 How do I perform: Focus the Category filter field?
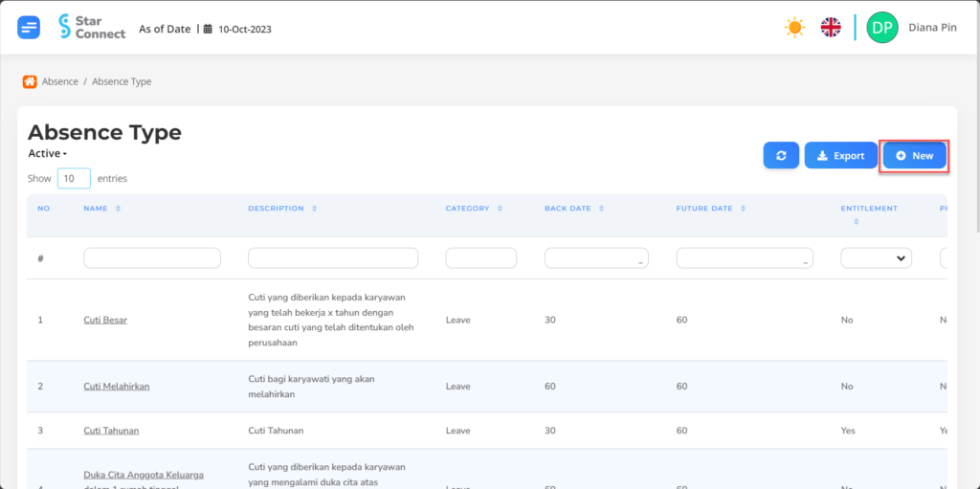tap(481, 257)
